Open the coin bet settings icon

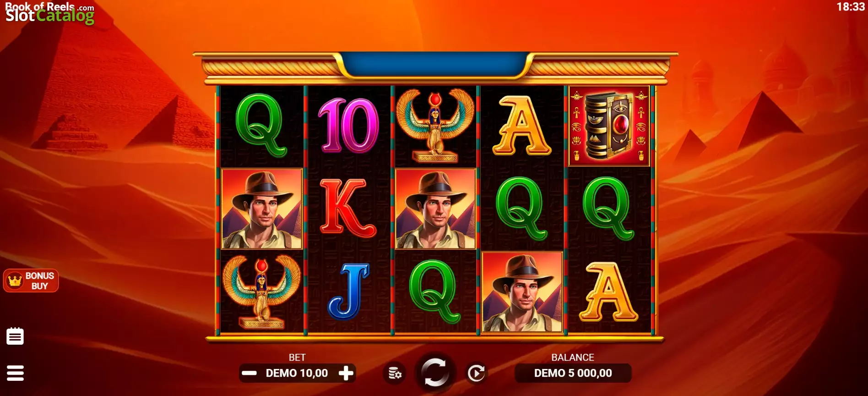394,373
